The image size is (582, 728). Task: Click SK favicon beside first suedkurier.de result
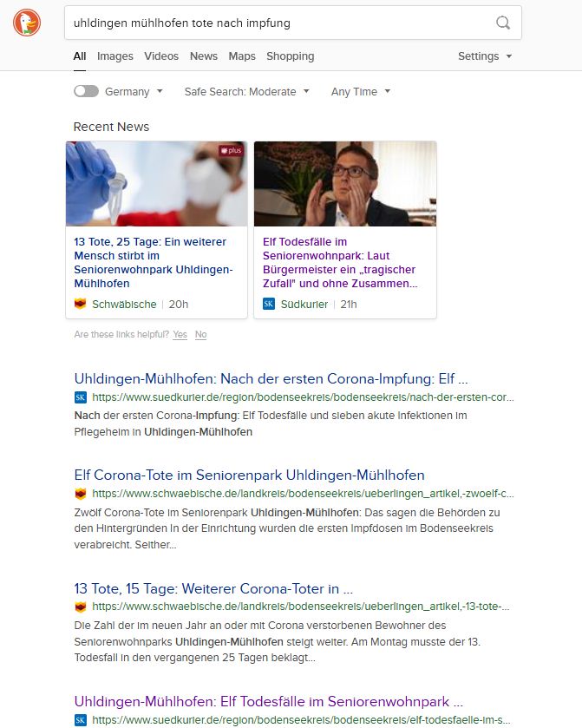point(81,397)
